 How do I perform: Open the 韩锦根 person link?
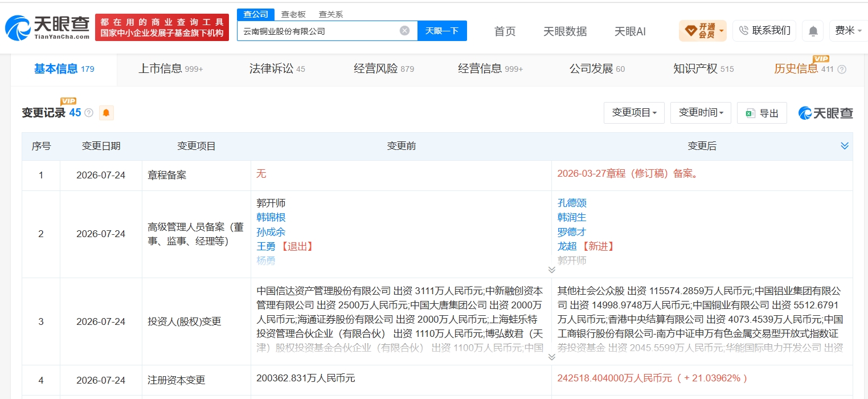271,217
